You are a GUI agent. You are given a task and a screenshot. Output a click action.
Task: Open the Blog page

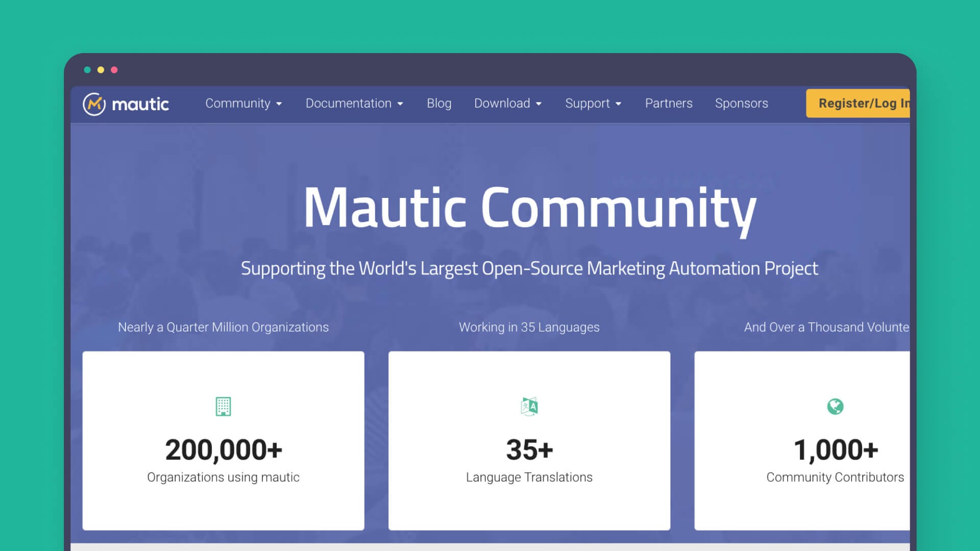[x=439, y=104]
